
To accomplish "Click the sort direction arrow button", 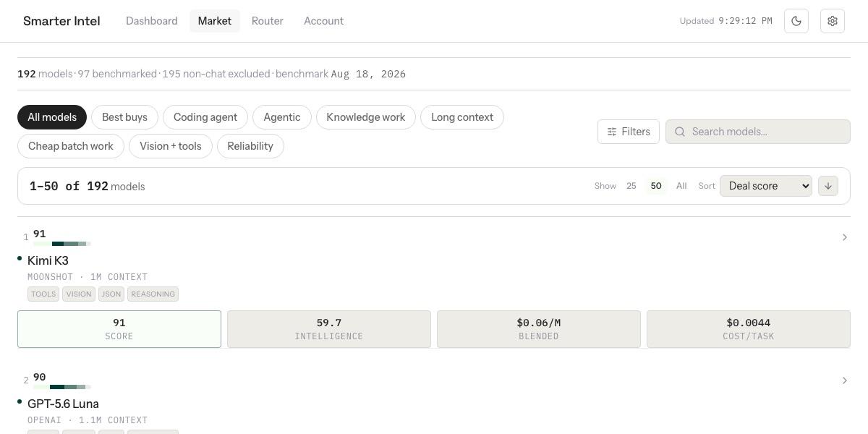I will [x=828, y=186].
